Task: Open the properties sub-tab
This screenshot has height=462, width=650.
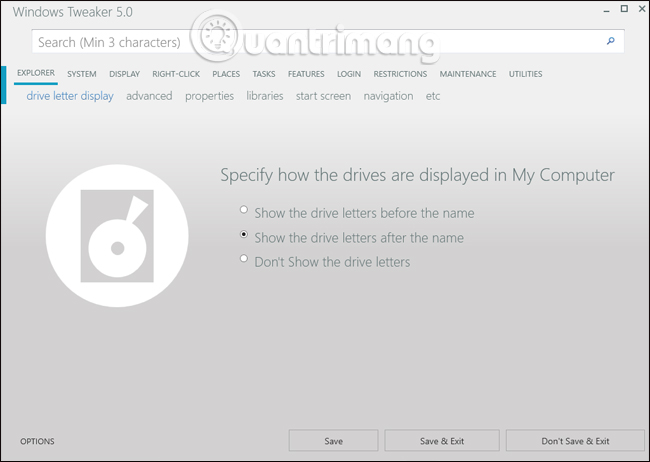Action: click(209, 96)
